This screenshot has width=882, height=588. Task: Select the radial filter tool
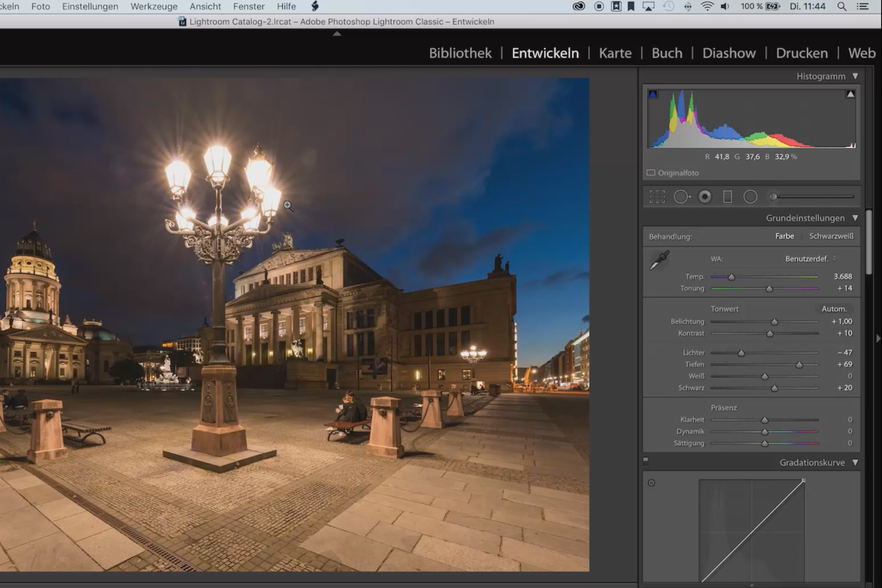tap(750, 197)
